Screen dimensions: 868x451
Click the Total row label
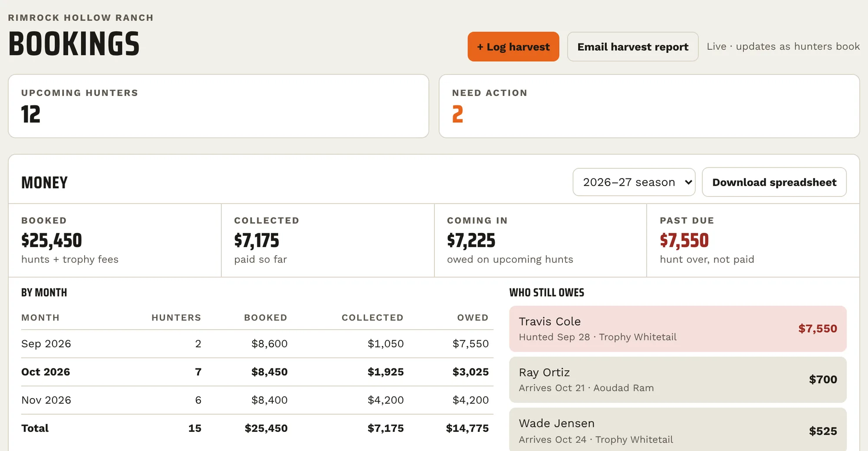point(35,428)
